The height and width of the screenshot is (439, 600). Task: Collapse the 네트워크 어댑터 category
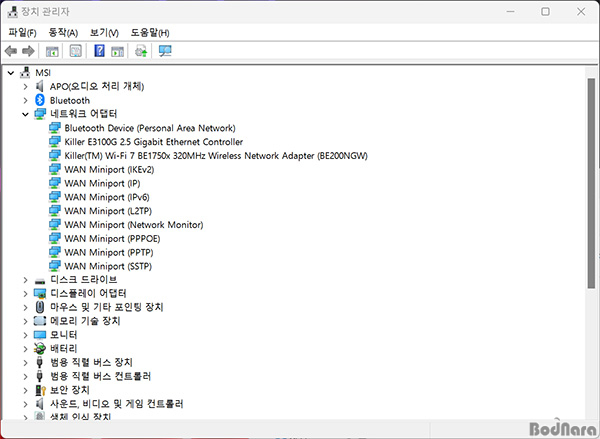click(x=25, y=115)
